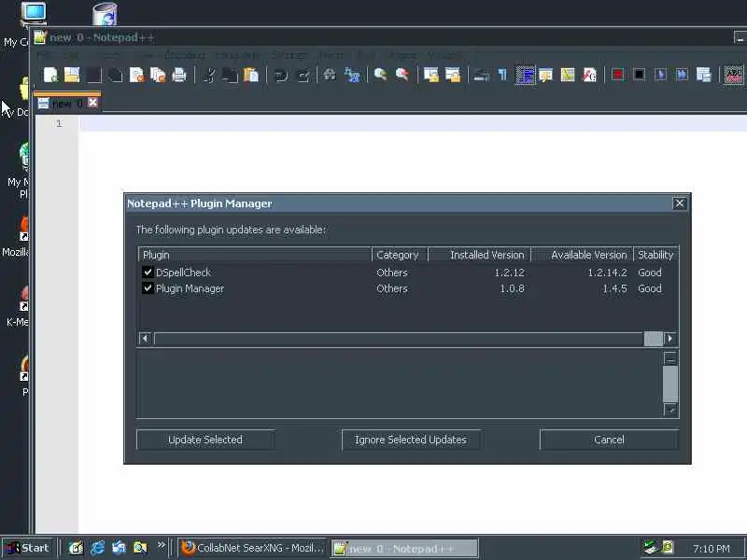Run macro multiple times icon
Screen dimensions: 747x560
[682, 75]
